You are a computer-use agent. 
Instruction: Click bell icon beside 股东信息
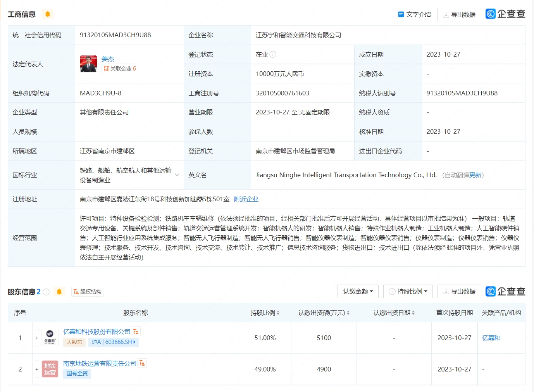[x=59, y=292]
